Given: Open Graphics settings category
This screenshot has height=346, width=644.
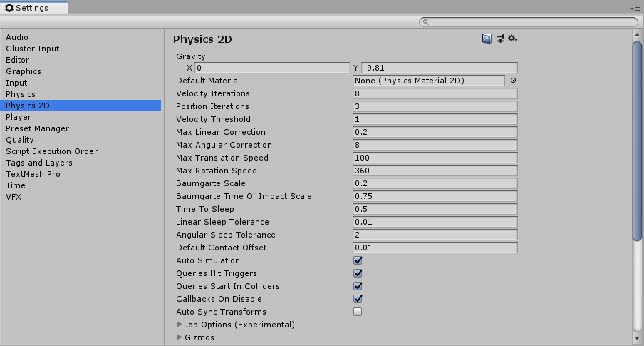Looking at the screenshot, I should (x=80, y=71).
